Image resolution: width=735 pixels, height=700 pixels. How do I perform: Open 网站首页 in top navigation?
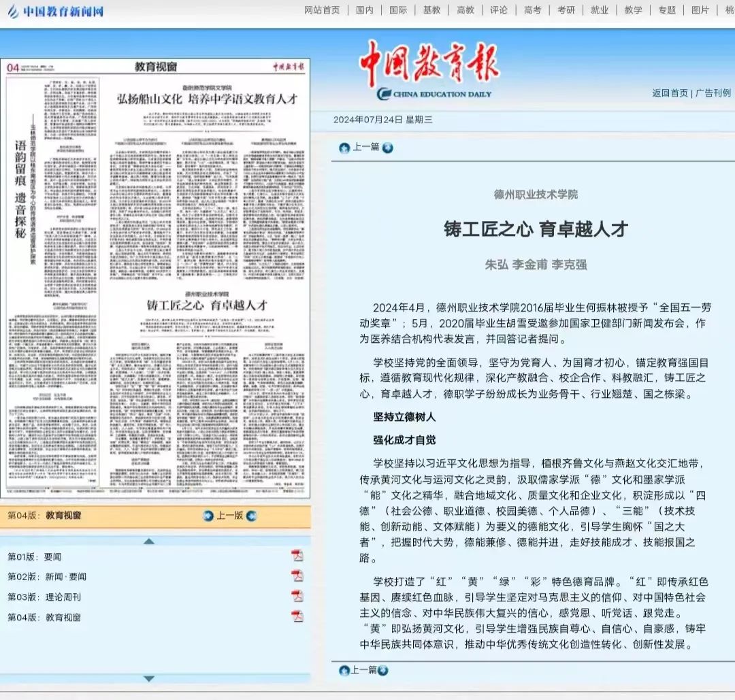[x=322, y=10]
